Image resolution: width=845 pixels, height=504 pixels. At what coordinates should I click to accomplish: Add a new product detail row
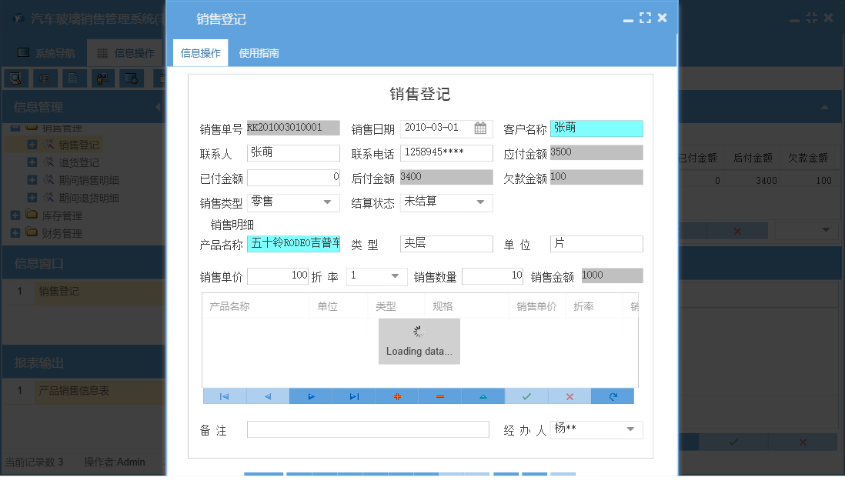(396, 396)
